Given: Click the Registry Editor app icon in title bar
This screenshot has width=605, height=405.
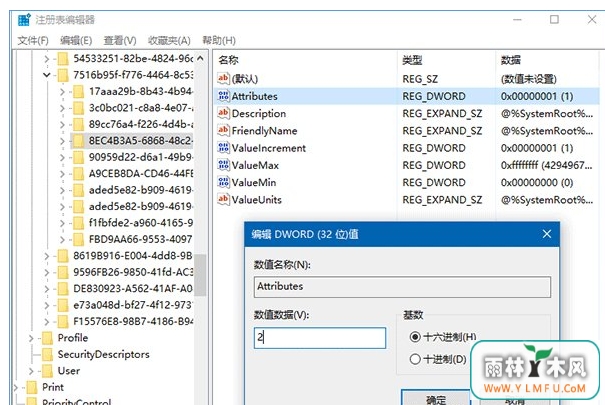Looking at the screenshot, I should [x=24, y=20].
